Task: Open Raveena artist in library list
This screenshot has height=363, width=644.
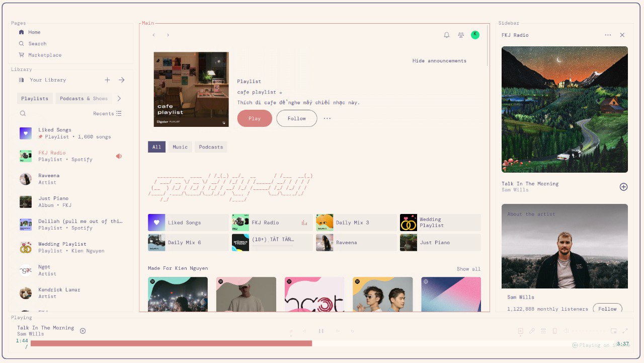Action: point(72,179)
